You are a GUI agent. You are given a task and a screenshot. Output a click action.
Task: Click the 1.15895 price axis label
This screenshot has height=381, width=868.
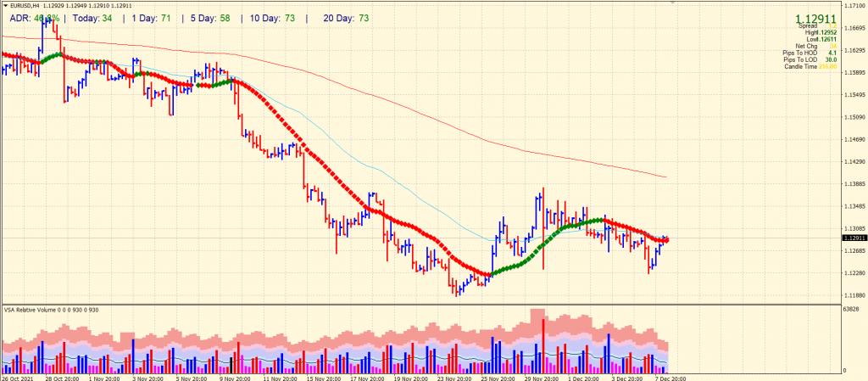point(854,72)
